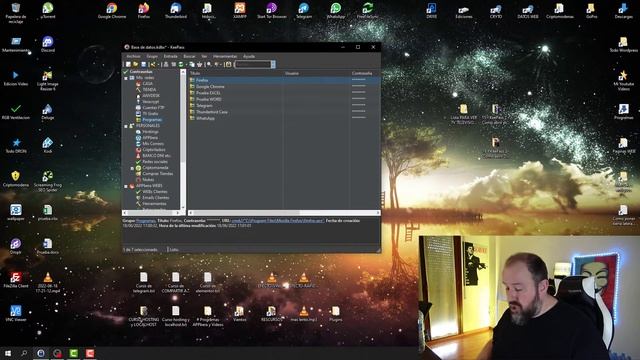Image resolution: width=640 pixels, height=360 pixels.
Task: Open the Buscar menu
Action: tap(189, 56)
